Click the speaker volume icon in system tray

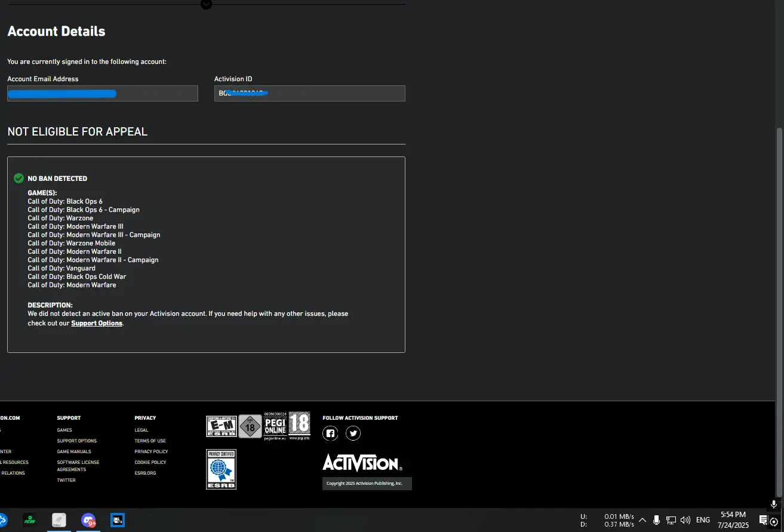tap(685, 520)
